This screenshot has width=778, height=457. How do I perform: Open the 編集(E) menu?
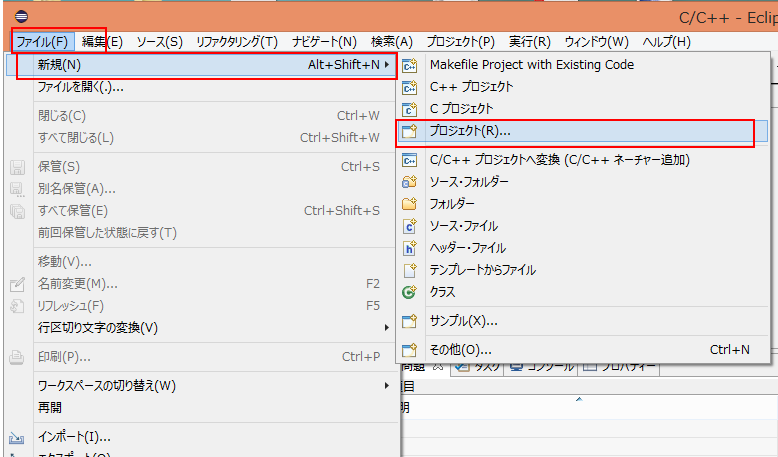tap(102, 42)
